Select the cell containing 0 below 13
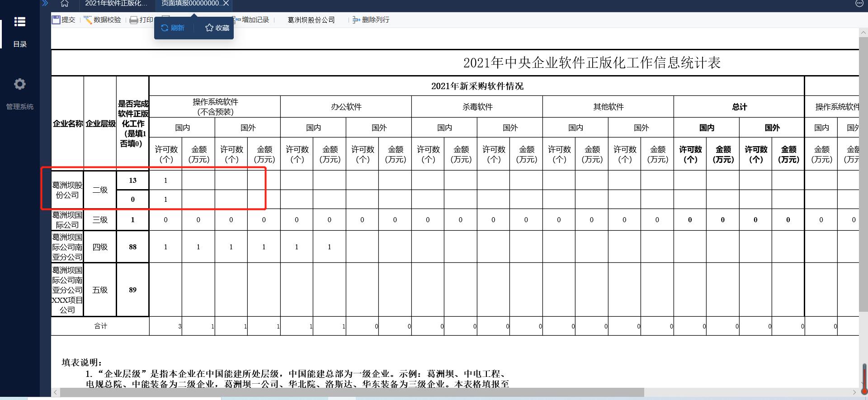 pos(132,199)
